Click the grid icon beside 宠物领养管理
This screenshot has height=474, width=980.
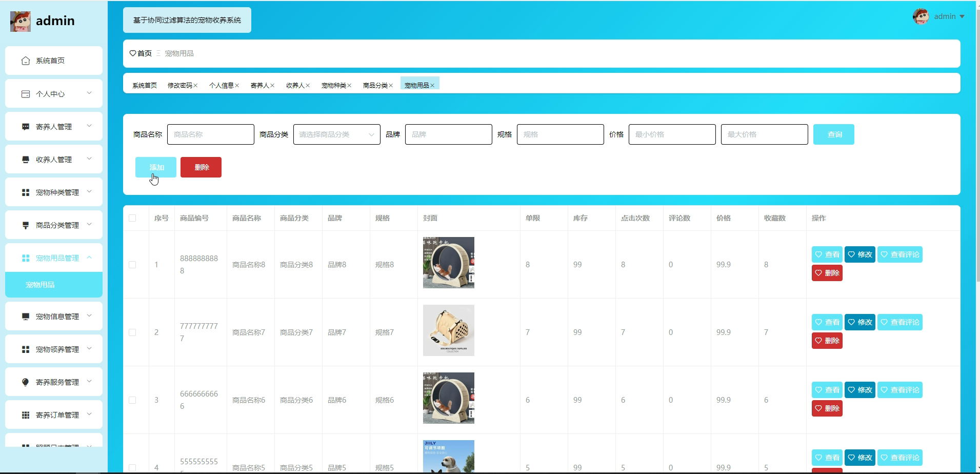(x=26, y=349)
